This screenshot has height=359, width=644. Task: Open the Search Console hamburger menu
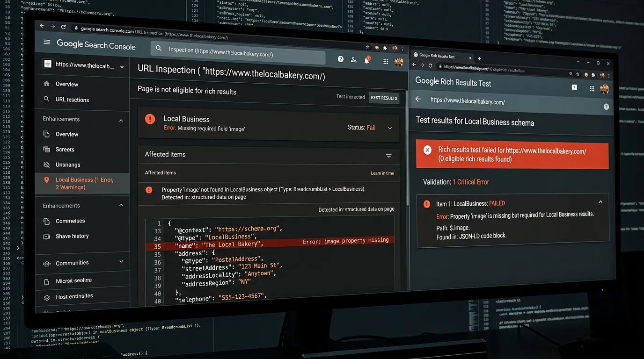(47, 42)
